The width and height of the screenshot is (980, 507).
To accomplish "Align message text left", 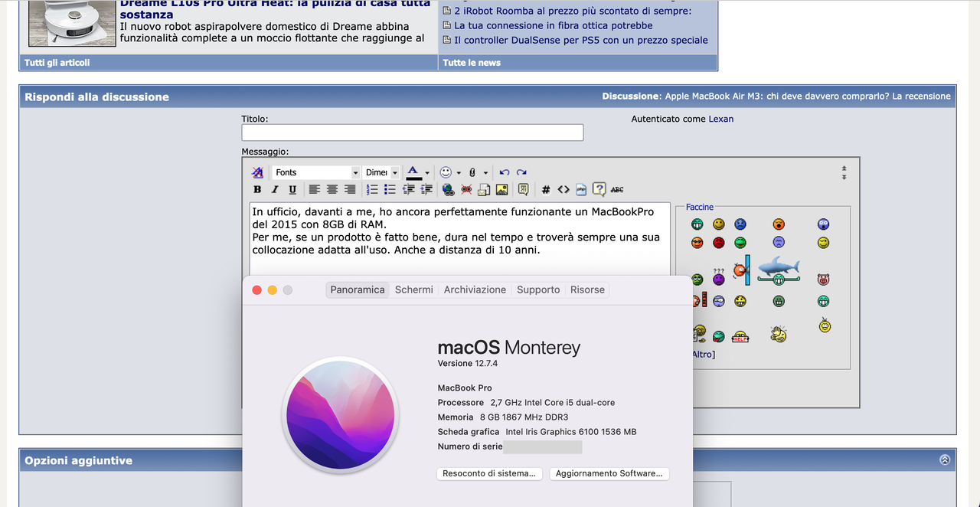I will click(315, 189).
